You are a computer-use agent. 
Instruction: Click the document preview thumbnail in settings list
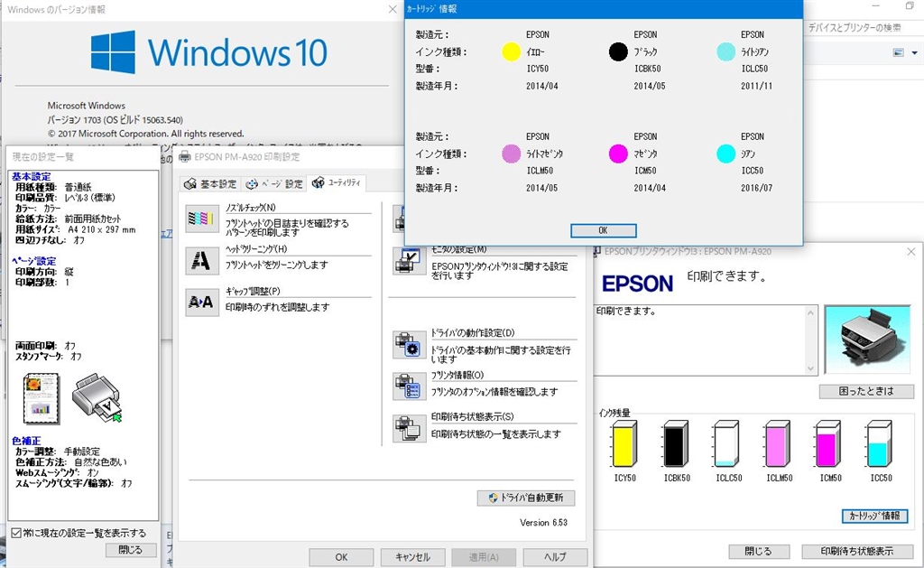(42, 399)
